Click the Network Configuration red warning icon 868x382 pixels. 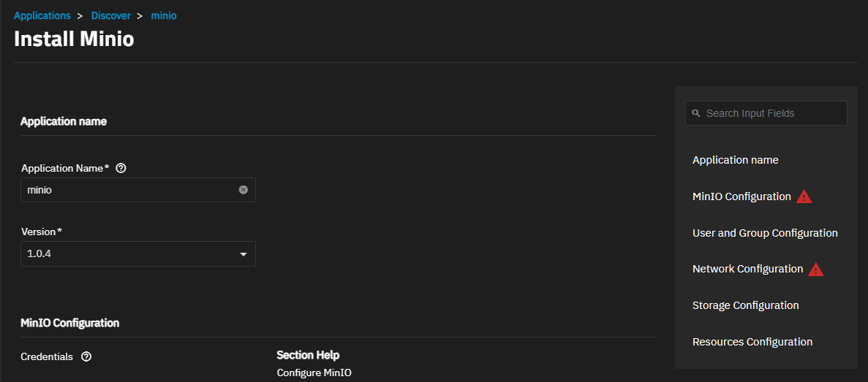pos(816,270)
